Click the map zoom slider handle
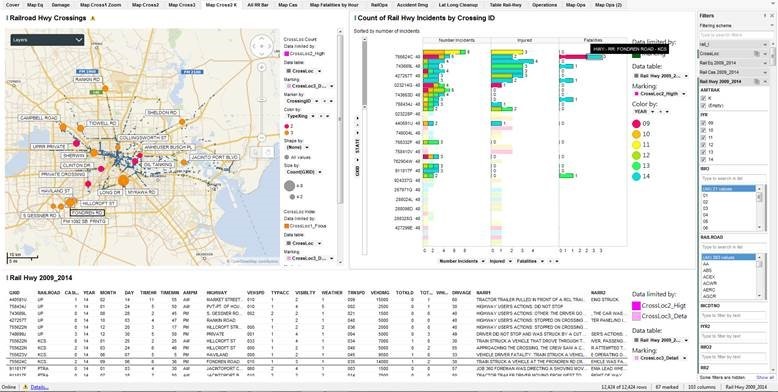The image size is (778, 392). tap(262, 100)
